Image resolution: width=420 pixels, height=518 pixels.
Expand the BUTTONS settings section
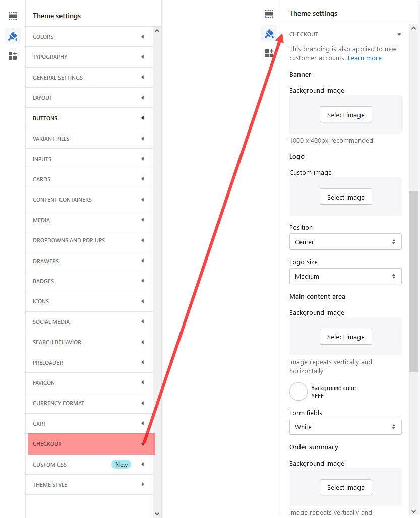click(89, 118)
